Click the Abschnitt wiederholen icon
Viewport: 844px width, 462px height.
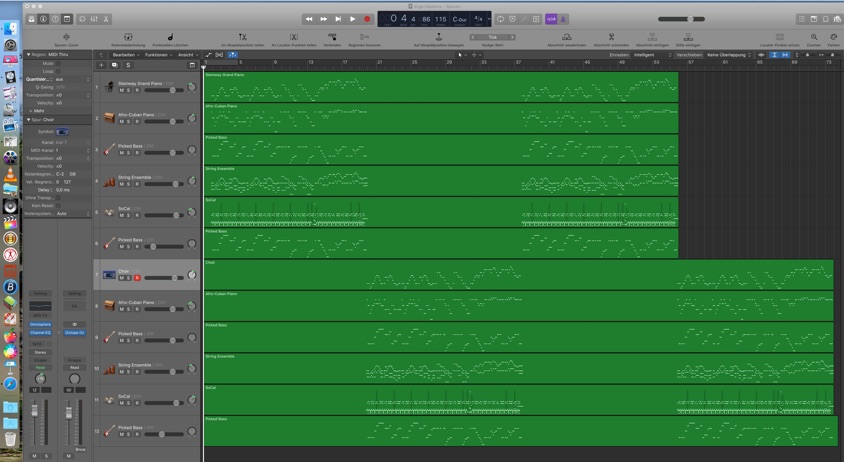[567, 37]
